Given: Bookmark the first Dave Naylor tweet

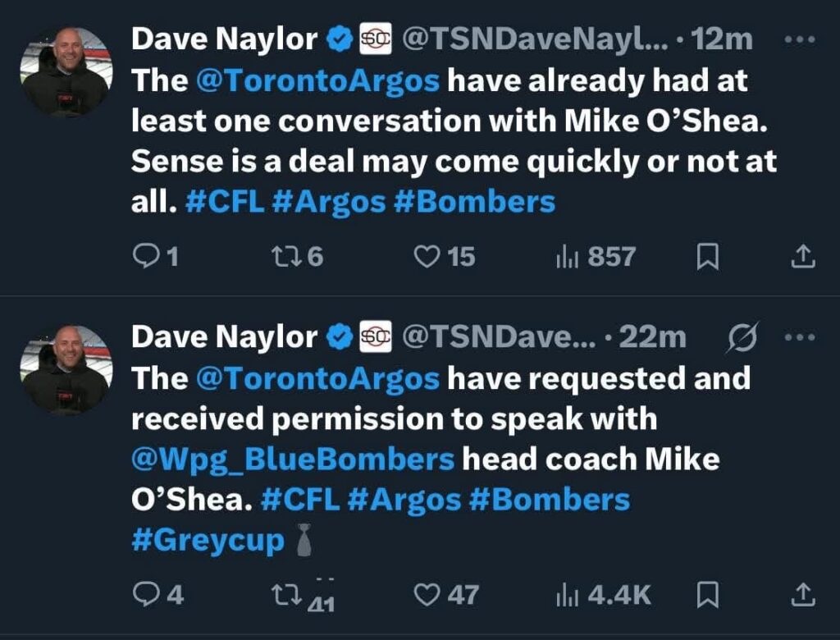Looking at the screenshot, I should coord(707,258).
